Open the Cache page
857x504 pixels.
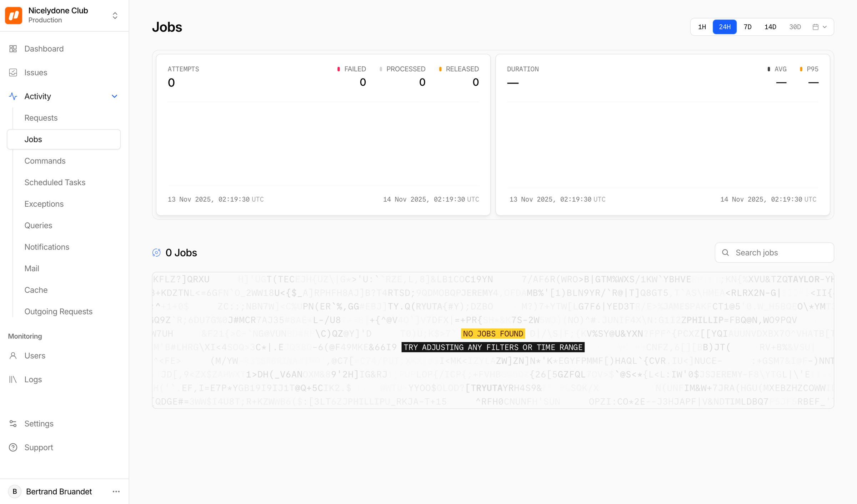[x=36, y=290]
